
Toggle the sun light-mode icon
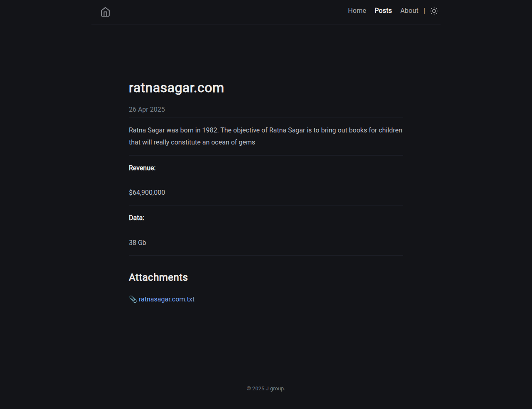(x=434, y=11)
